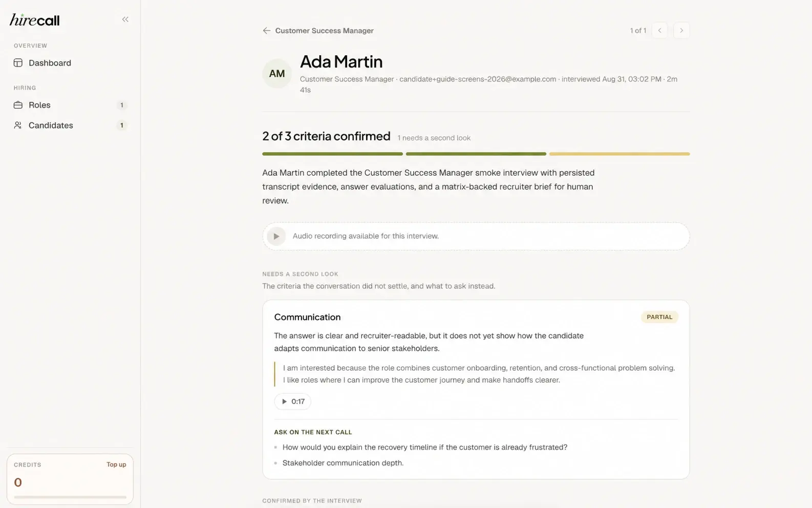812x508 pixels.
Task: Click the Roles briefcase icon
Action: 18,105
